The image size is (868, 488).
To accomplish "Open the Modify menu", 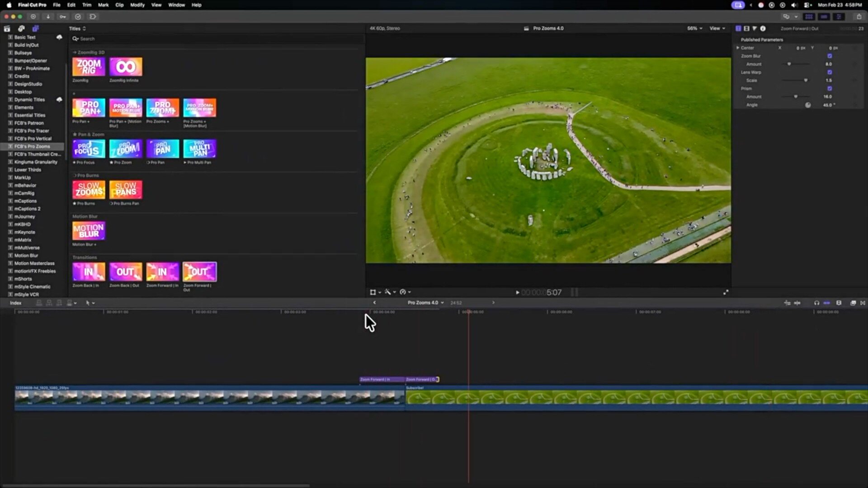I will pyautogui.click(x=137, y=5).
